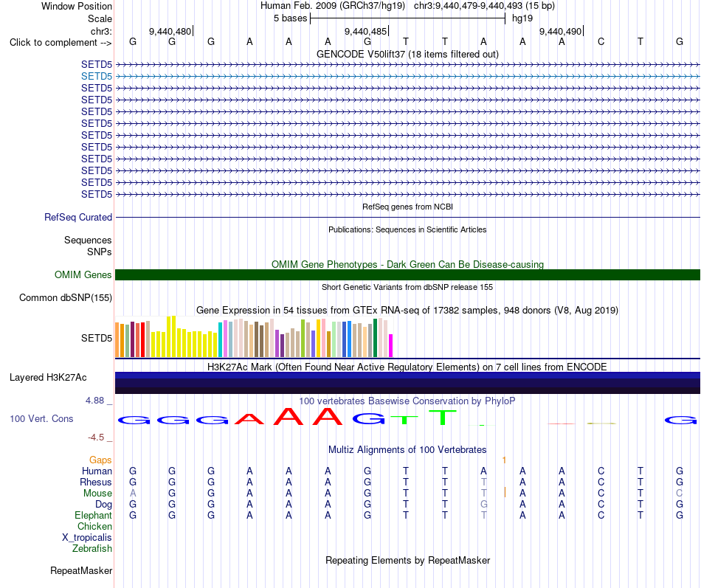Click the 9,440,485 ruler position marker
This screenshot has width=701, height=588.
point(365,31)
